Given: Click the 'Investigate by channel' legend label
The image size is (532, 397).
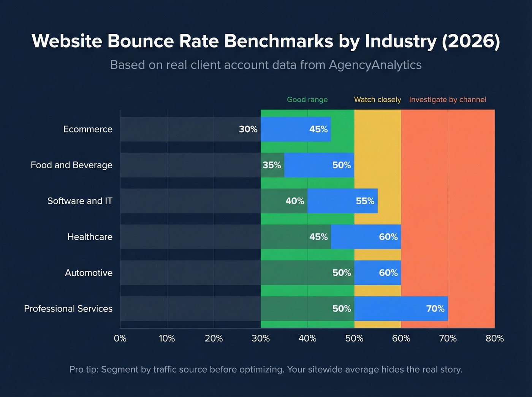Looking at the screenshot, I should pos(448,100).
